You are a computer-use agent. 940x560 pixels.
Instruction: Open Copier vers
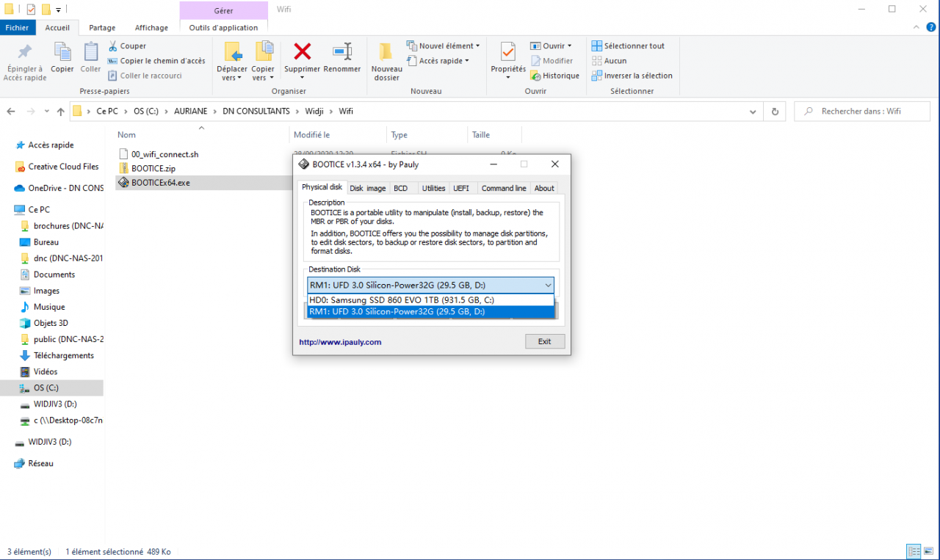coord(263,62)
